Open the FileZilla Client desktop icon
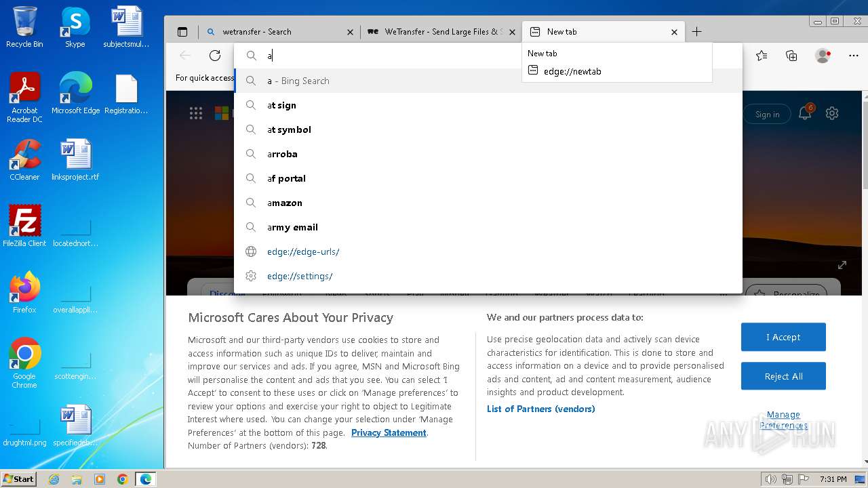868x488 pixels. [24, 226]
